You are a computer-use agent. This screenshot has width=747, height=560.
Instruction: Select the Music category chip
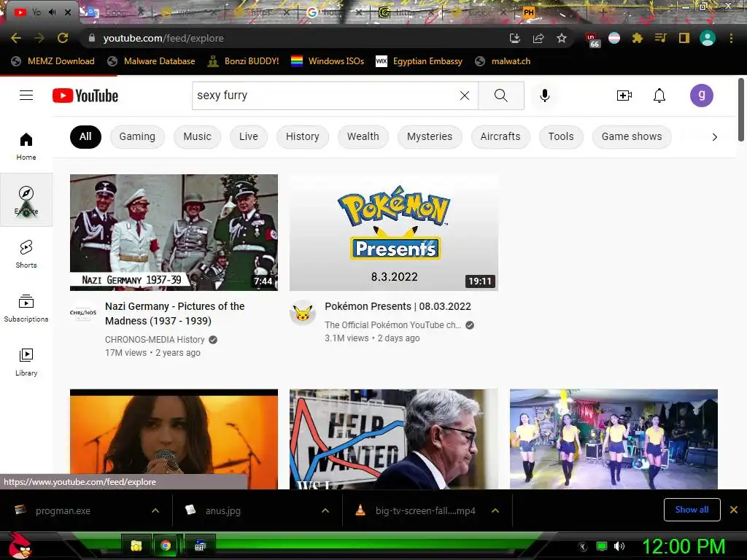point(197,136)
